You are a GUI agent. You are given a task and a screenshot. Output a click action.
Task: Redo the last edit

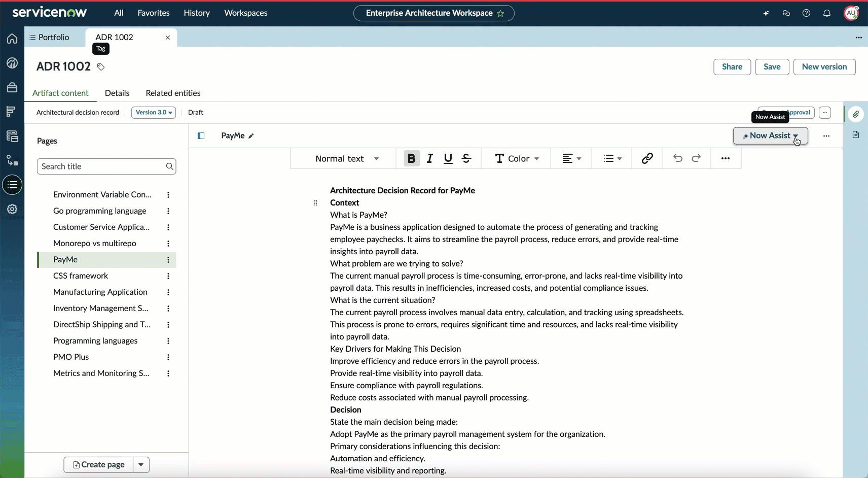697,158
